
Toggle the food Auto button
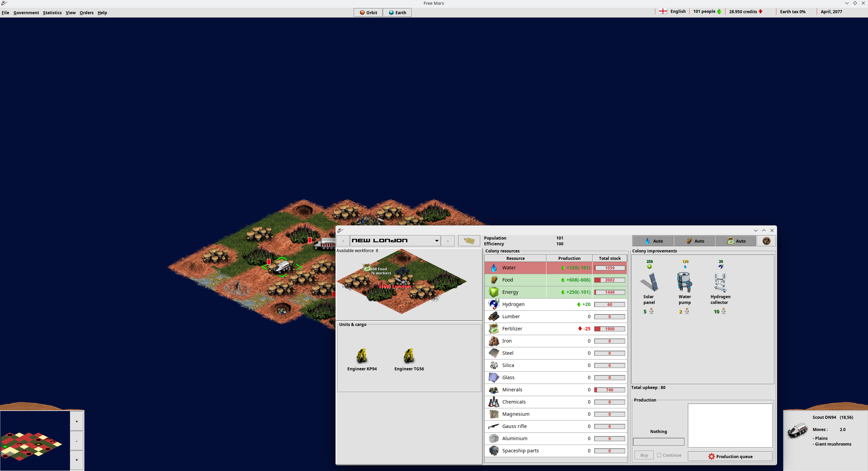pos(694,241)
